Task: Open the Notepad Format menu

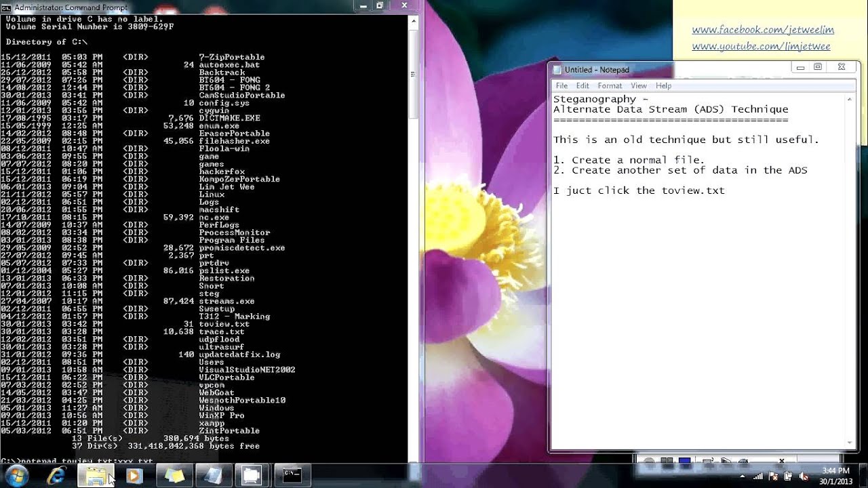Action: point(610,86)
